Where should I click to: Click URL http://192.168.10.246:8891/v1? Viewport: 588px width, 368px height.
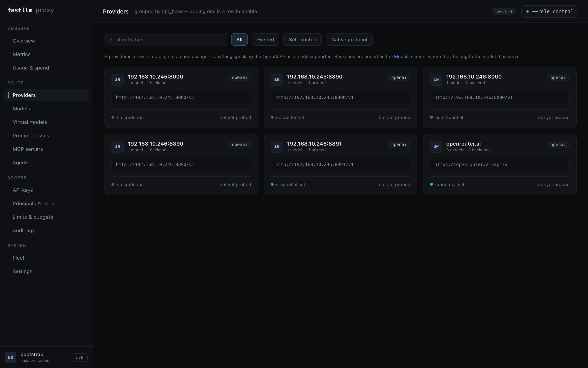[340, 165]
